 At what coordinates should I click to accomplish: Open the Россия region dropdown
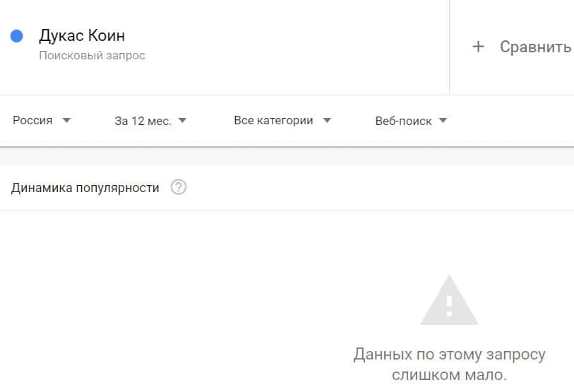pos(33,121)
